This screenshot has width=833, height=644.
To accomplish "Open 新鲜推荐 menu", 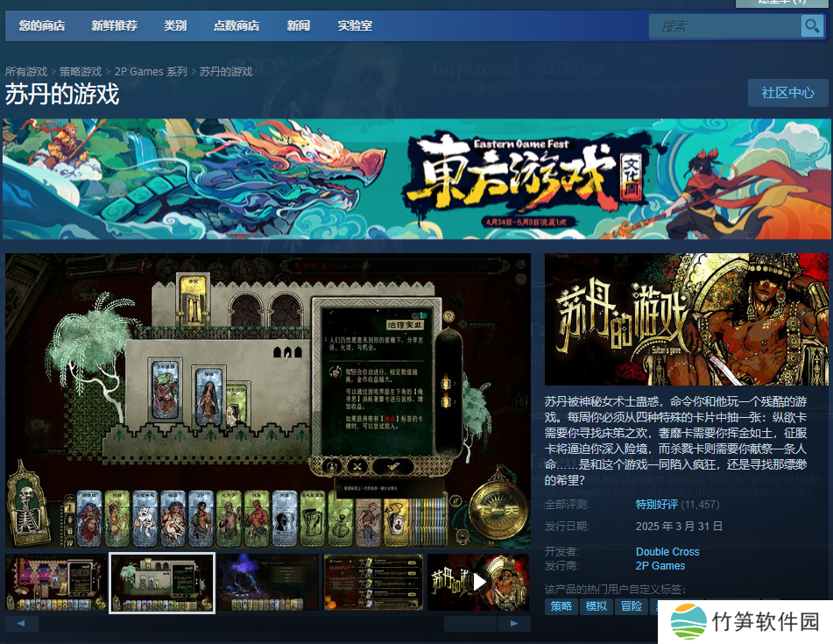I will (114, 25).
